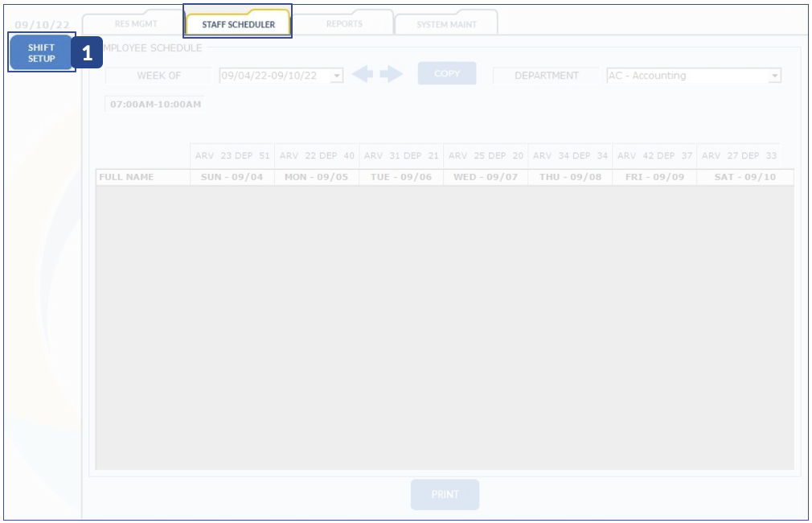Click the left arrow for previous week
812x523 pixels.
tap(363, 74)
